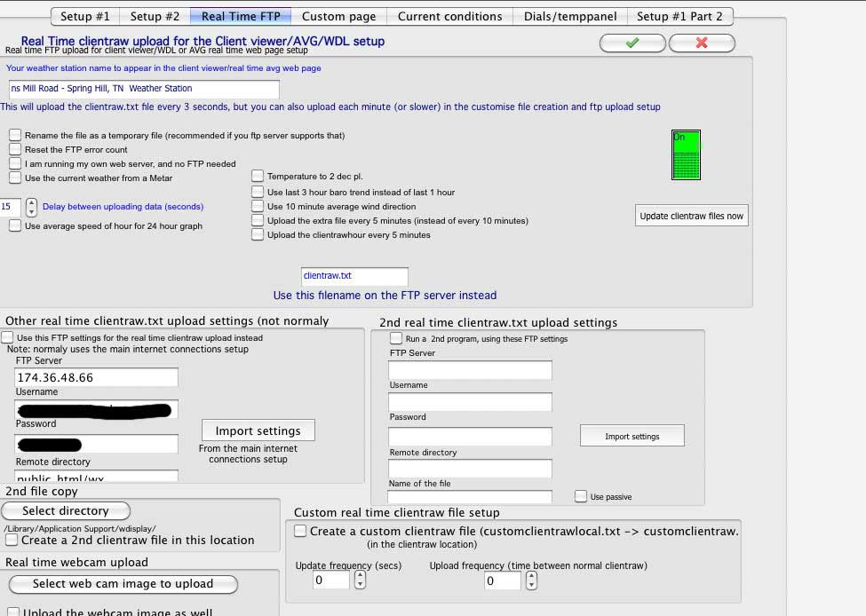Click the redacted Password field
The width and height of the screenshot is (866, 616).
click(x=96, y=444)
